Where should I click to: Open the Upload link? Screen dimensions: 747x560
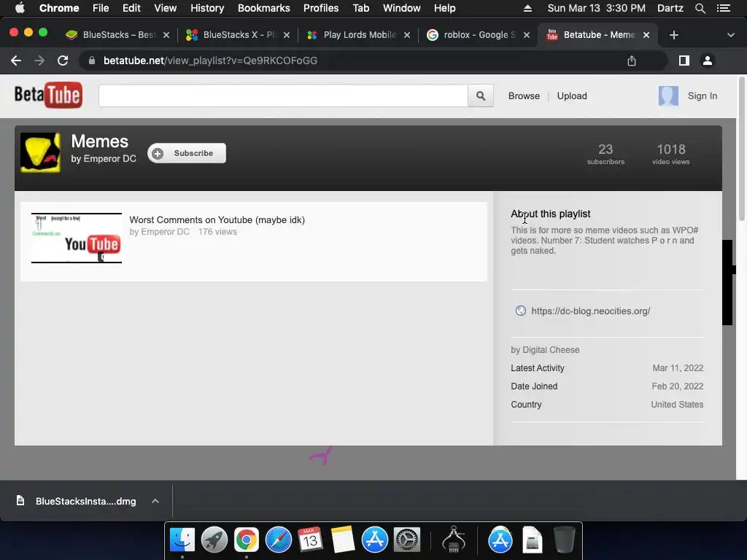572,96
